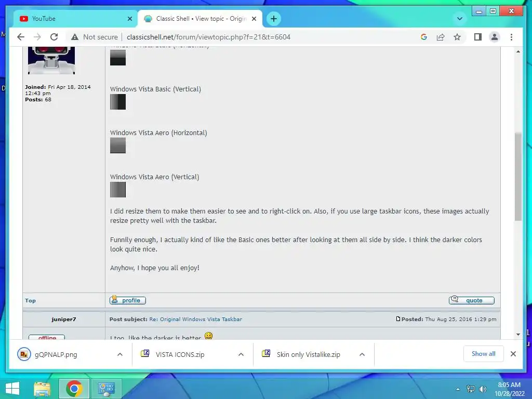Click the smiley emoticon in juniper7's post
Image resolution: width=532 pixels, height=399 pixels.
point(208,336)
